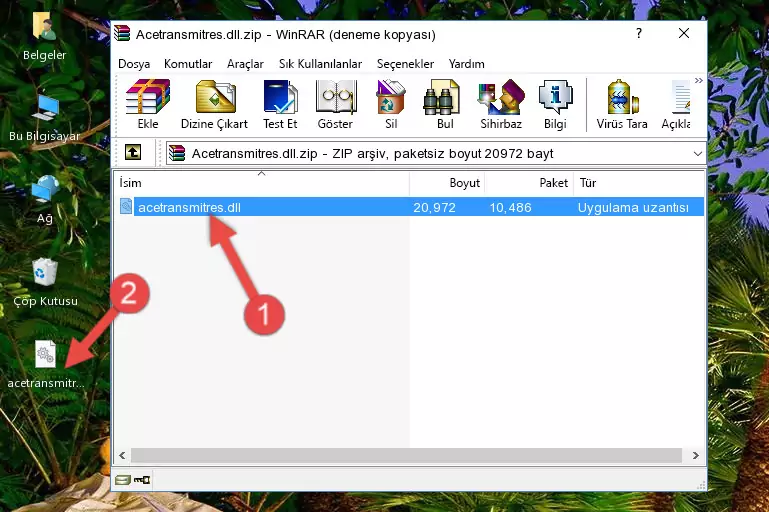The image size is (769, 512).
Task: Click the archive path address field
Action: pos(436,154)
